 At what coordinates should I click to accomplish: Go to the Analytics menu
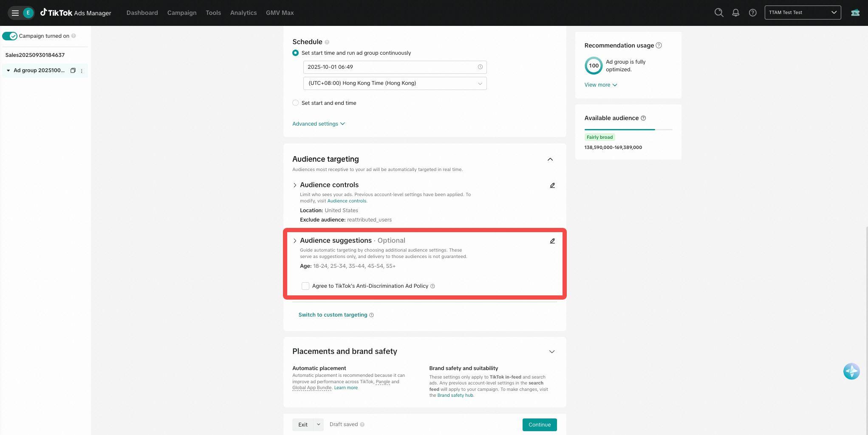pos(243,13)
